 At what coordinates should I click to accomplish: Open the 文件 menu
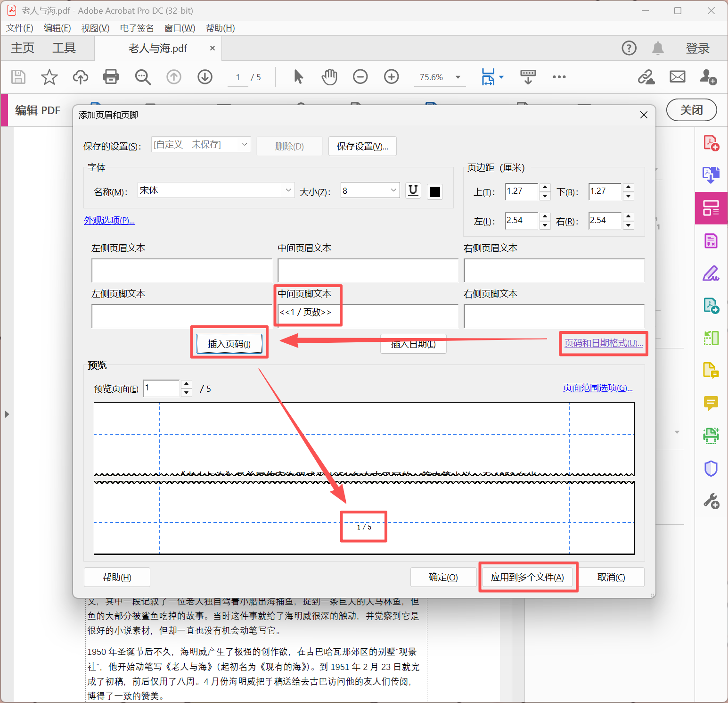(x=19, y=28)
